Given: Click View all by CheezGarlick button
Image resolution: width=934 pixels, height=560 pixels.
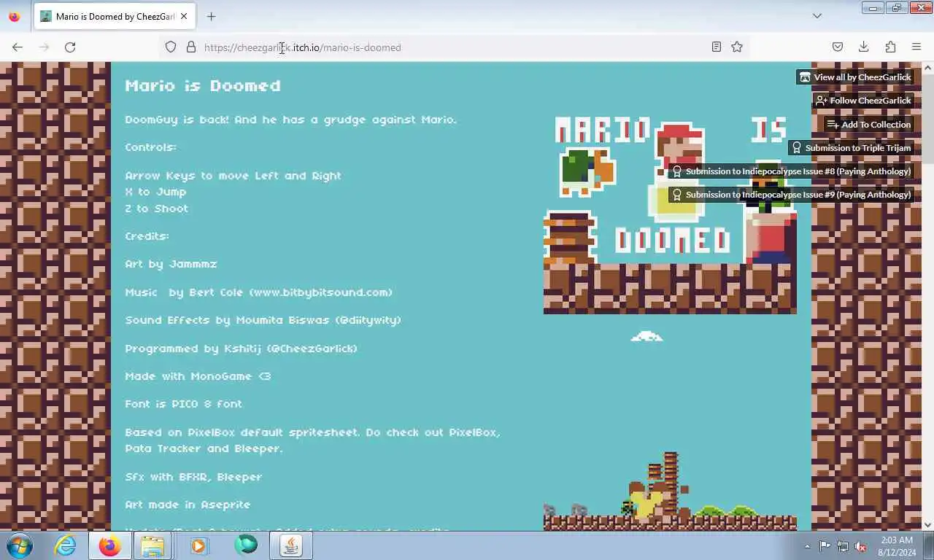Looking at the screenshot, I should click(854, 77).
